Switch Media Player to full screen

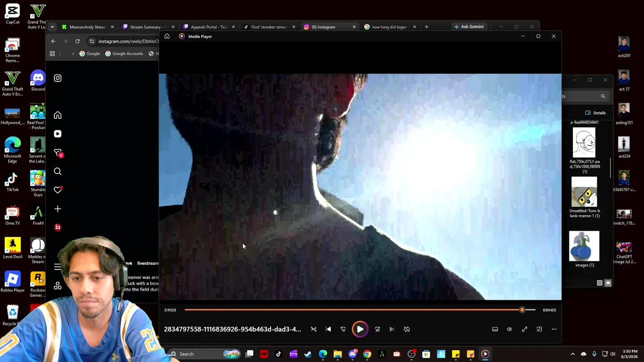point(524,329)
